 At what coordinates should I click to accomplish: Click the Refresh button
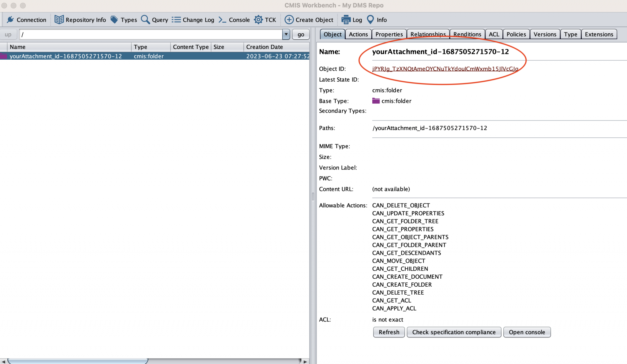click(x=389, y=332)
